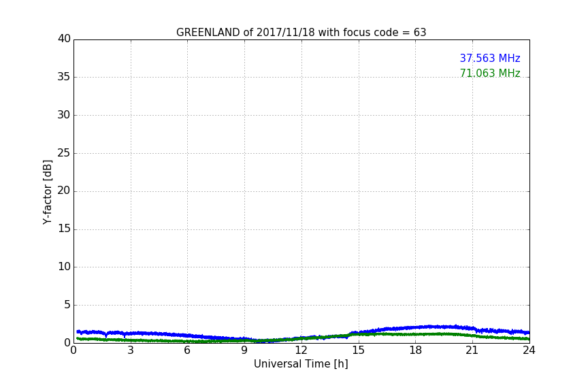
Task: Click the y-axis tick label '15'
Action: (x=64, y=229)
